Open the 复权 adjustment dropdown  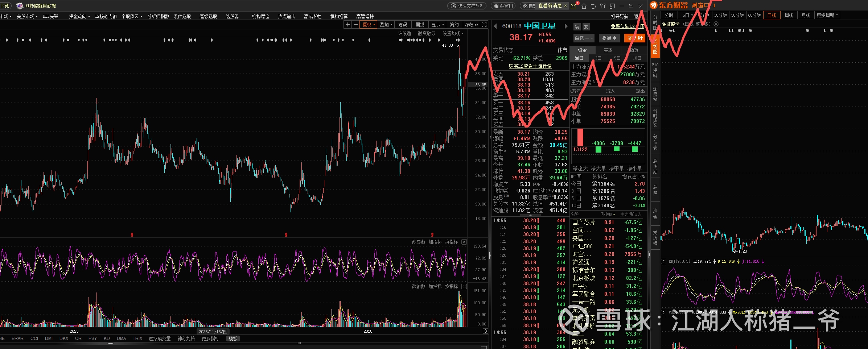(369, 25)
